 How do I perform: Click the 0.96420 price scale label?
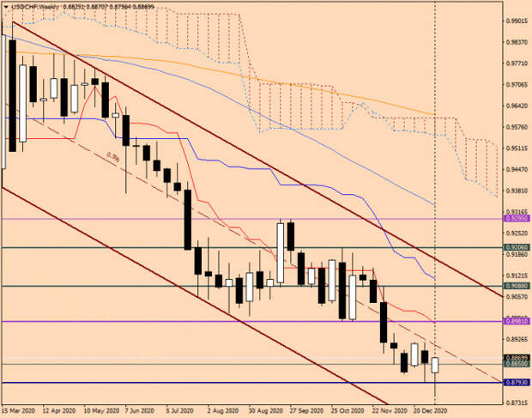[x=517, y=106]
